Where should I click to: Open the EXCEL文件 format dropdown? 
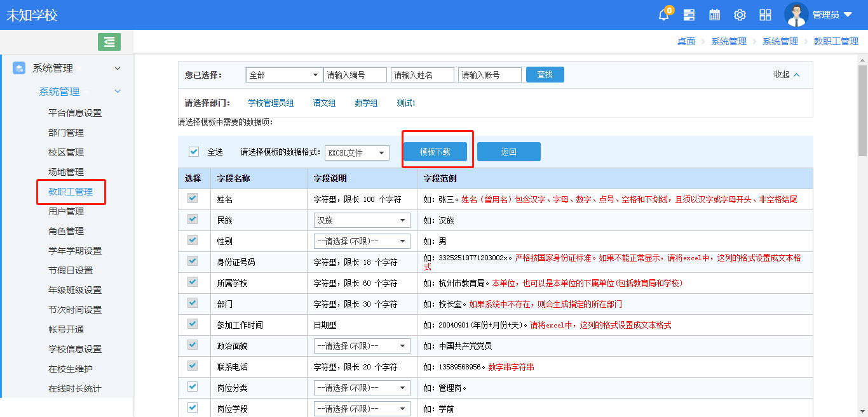pos(356,152)
